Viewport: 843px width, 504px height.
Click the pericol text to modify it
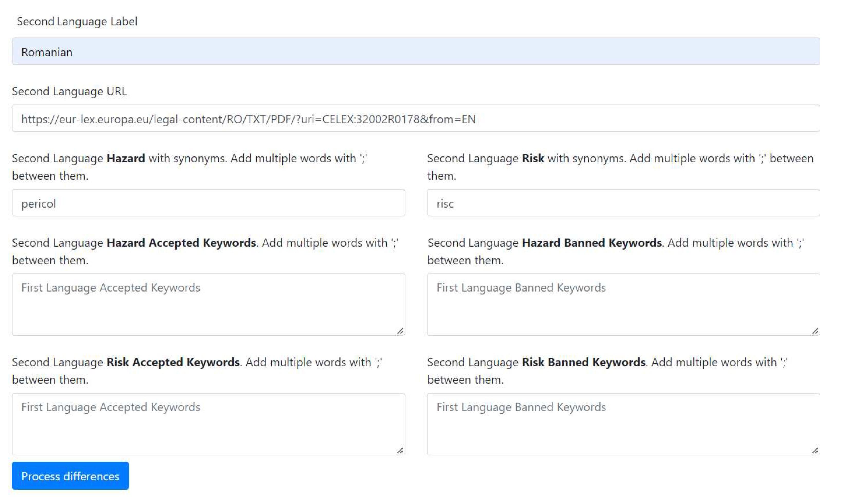(x=38, y=203)
